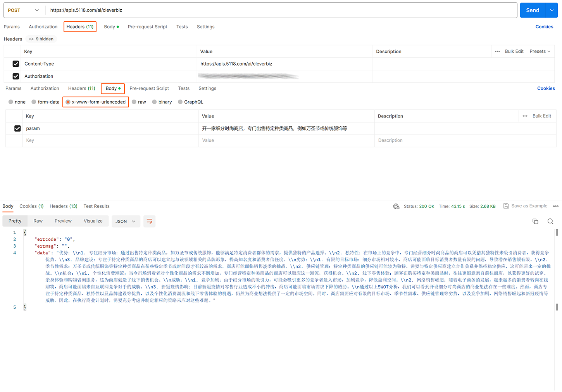Open the Presets dropdown in headers
The image size is (562, 392).
coord(540,52)
